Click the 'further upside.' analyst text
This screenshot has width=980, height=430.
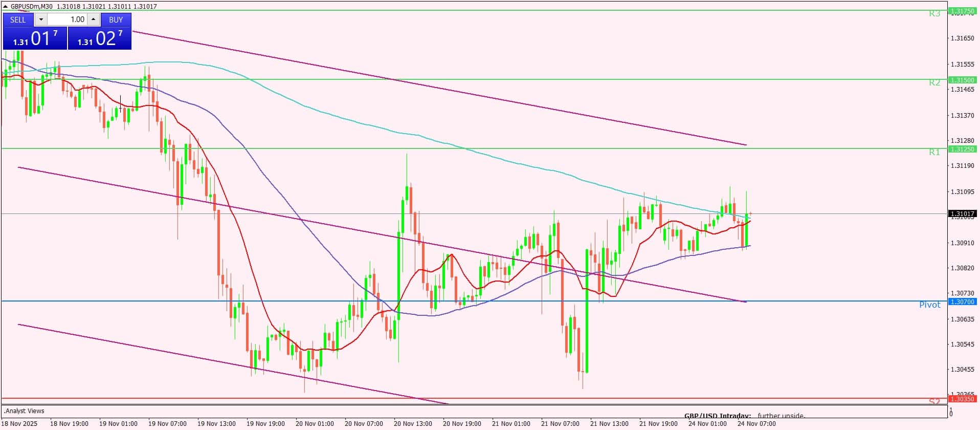(781, 416)
